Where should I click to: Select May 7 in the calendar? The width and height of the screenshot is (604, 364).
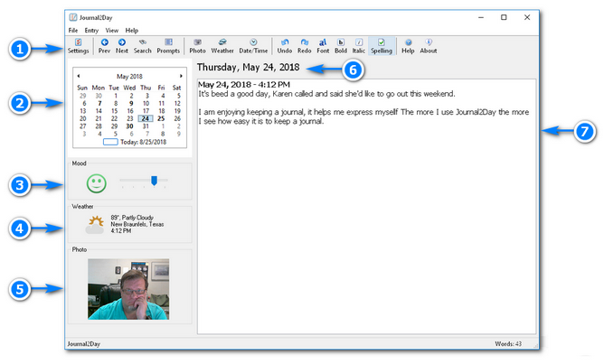click(x=99, y=103)
